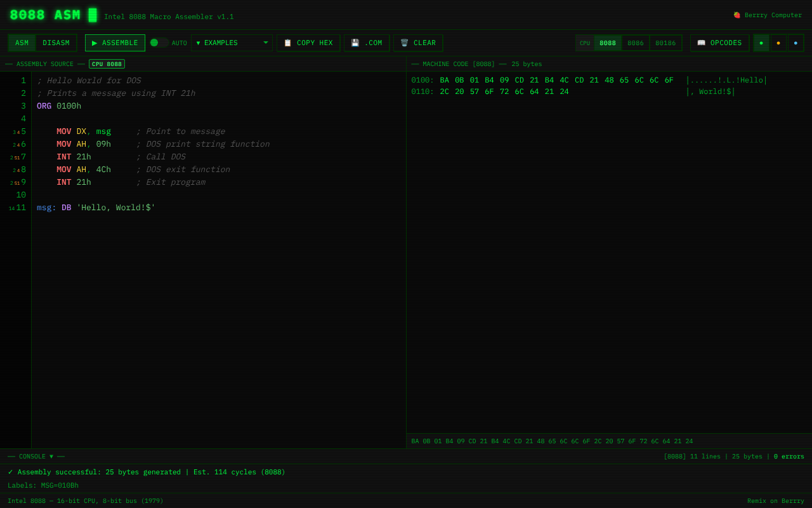Open the OPCODES reference
The width and height of the screenshot is (812, 508).
[719, 43]
